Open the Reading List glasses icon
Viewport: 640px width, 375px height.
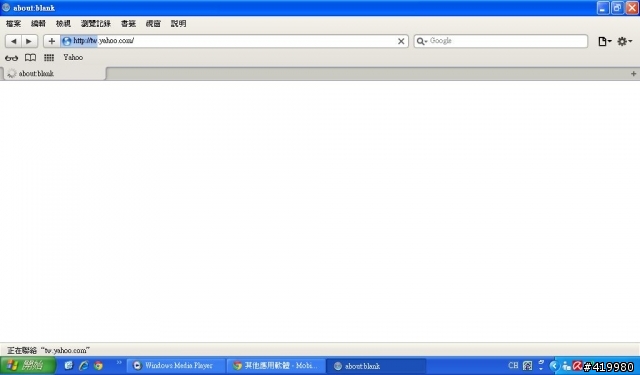point(11,58)
